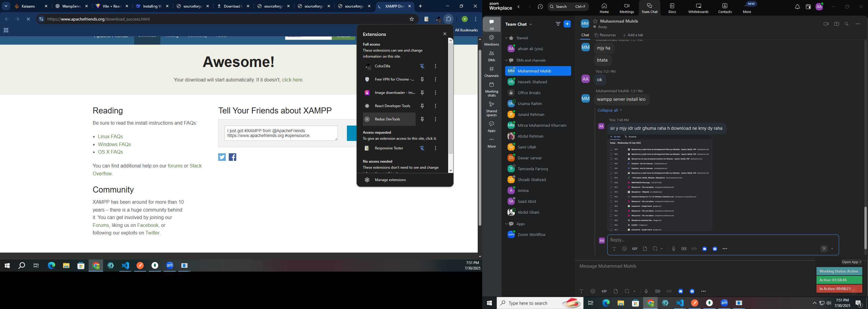The width and height of the screenshot is (868, 309).
Task: Click the XAMPP share message text box
Action: tap(281, 133)
